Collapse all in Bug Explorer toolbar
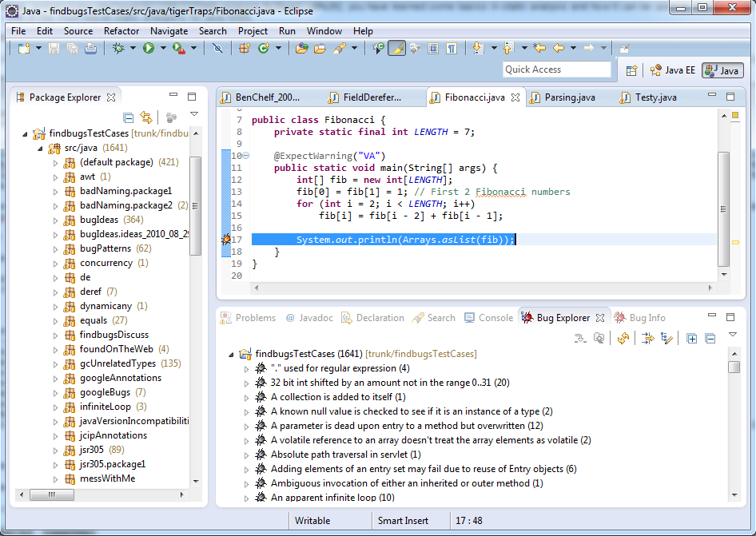The height and width of the screenshot is (536, 756). point(710,339)
